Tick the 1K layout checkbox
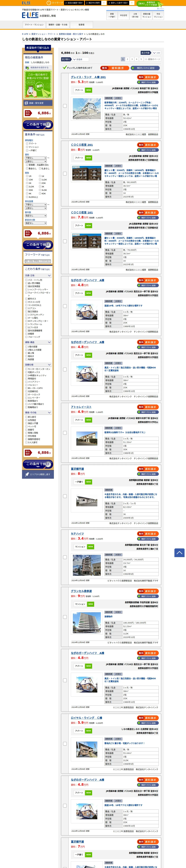Viewport: 186px width, 868px height. point(40,176)
